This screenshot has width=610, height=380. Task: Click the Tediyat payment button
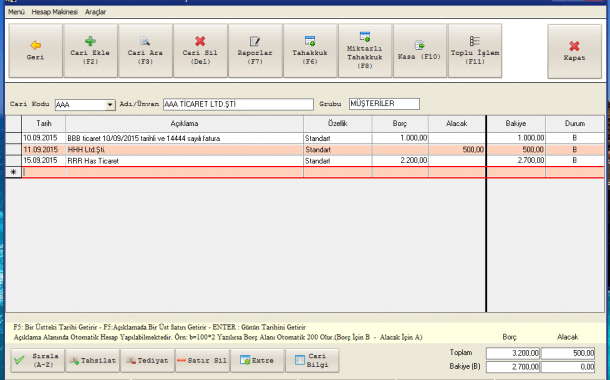(x=147, y=361)
